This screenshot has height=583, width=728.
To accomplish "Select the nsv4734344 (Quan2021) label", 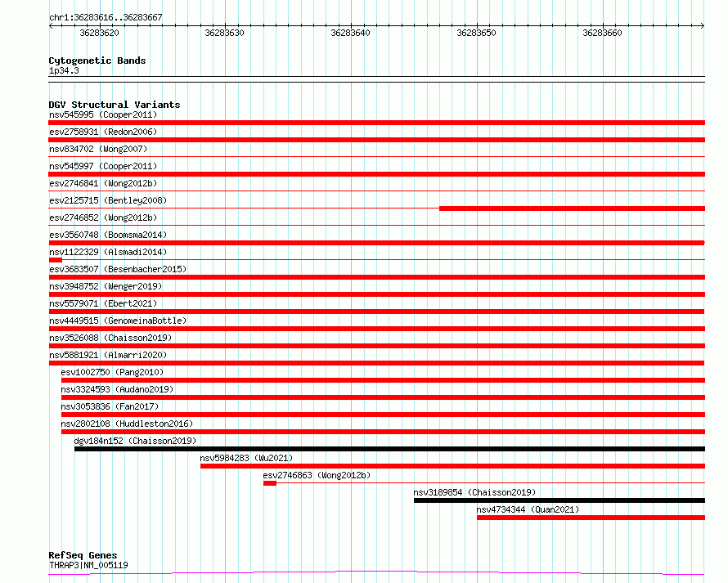I will pos(528,509).
